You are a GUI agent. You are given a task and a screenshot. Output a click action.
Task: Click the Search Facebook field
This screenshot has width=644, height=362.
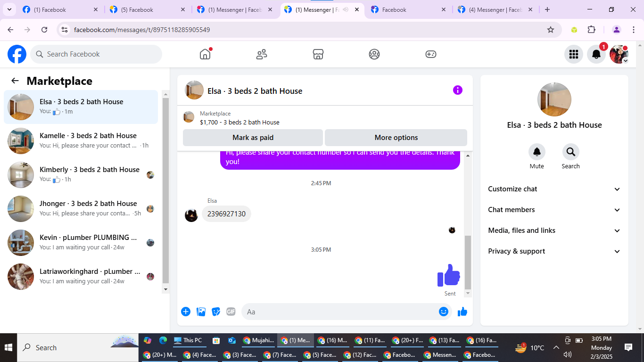point(96,54)
